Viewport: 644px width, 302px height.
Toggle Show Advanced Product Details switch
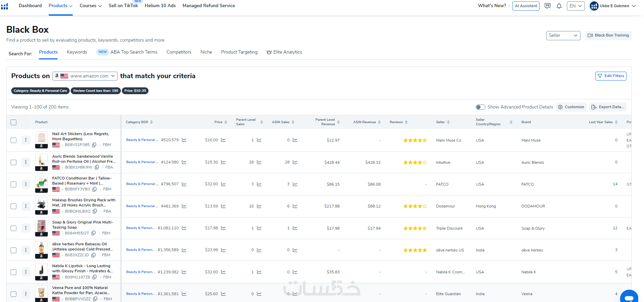[481, 107]
